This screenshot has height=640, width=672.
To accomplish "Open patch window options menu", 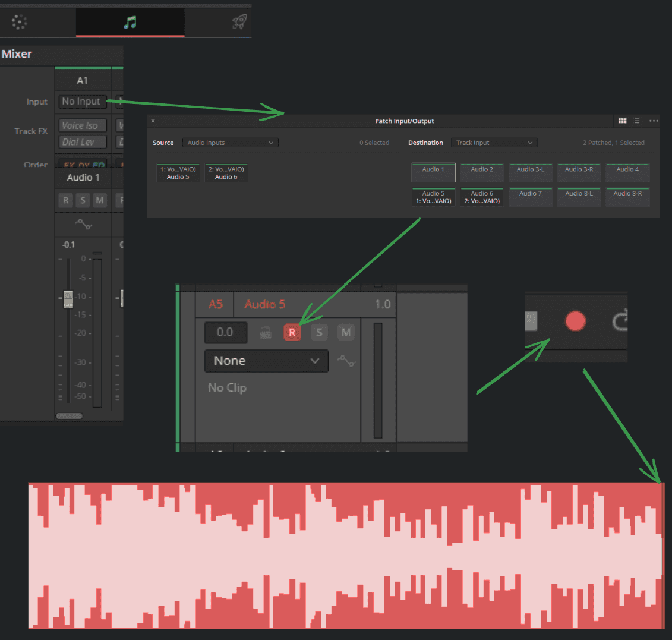I will coord(654,121).
